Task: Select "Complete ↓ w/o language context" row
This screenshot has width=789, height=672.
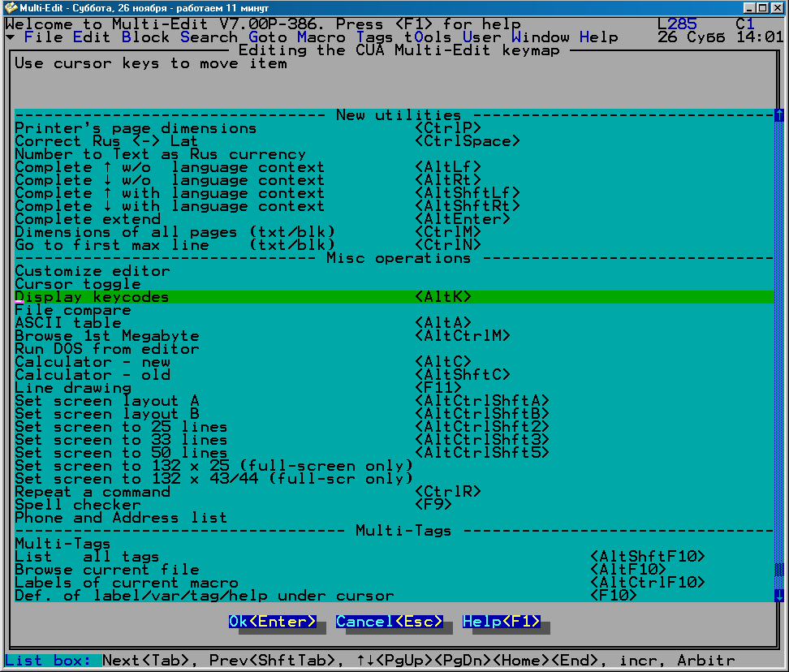Action: point(394,180)
